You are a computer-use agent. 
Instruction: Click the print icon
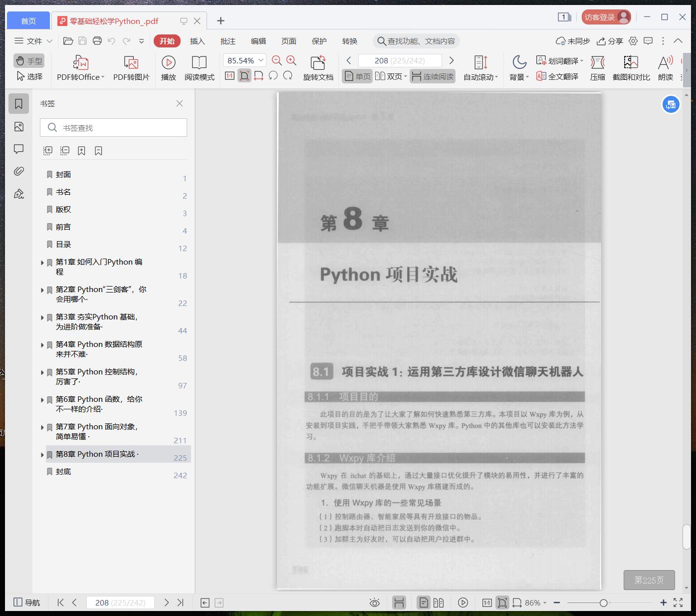(97, 41)
